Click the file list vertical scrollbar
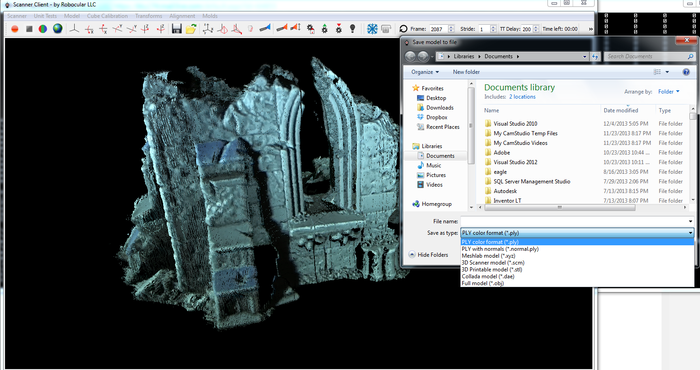This screenshot has width=700, height=370. 692,154
